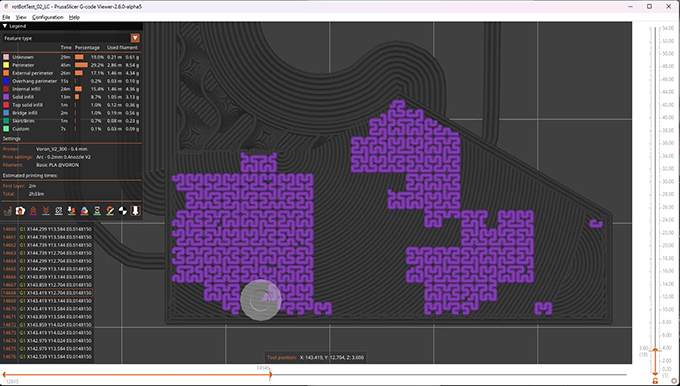This screenshot has height=386, width=680.
Task: Toggle Retractions visibility icon
Action: (x=33, y=211)
